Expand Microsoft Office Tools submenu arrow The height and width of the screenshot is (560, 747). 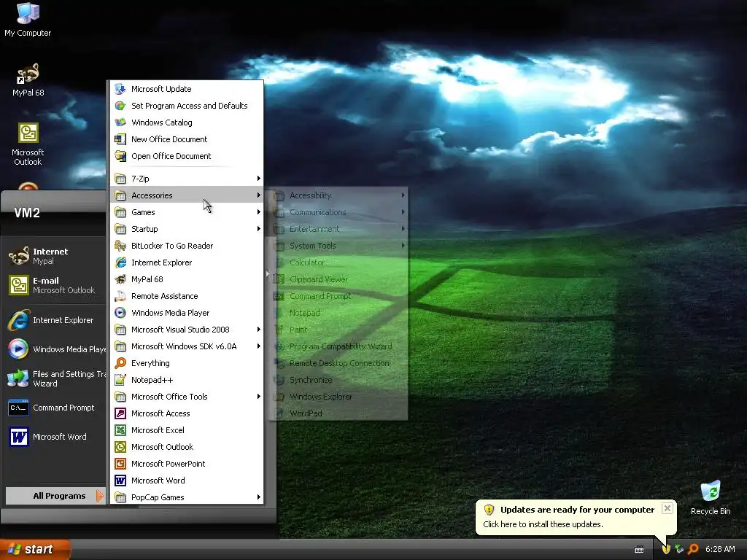tap(258, 397)
